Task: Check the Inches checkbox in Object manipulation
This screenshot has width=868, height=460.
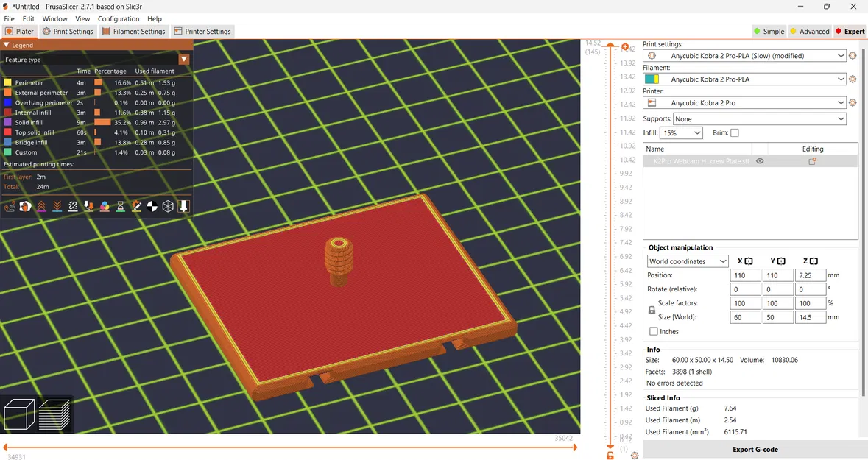Action: pyautogui.click(x=654, y=331)
